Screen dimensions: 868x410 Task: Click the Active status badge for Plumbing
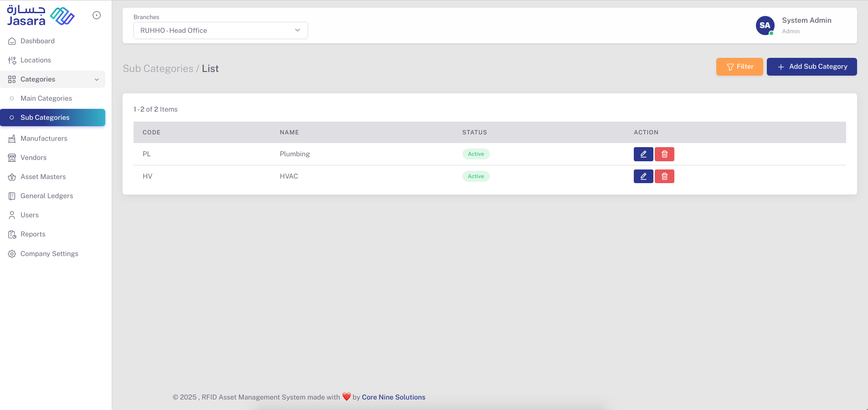[x=476, y=154]
